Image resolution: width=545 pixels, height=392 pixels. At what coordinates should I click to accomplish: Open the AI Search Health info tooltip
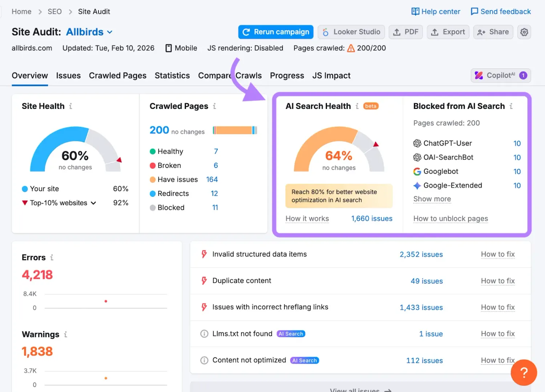358,106
